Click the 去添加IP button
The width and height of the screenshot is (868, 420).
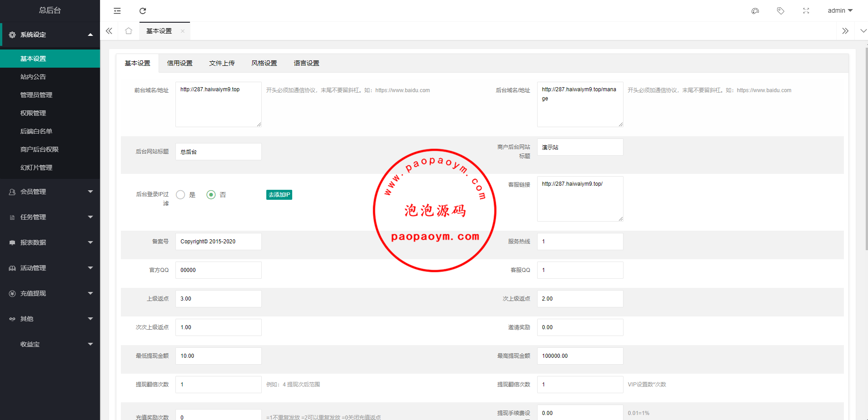279,195
